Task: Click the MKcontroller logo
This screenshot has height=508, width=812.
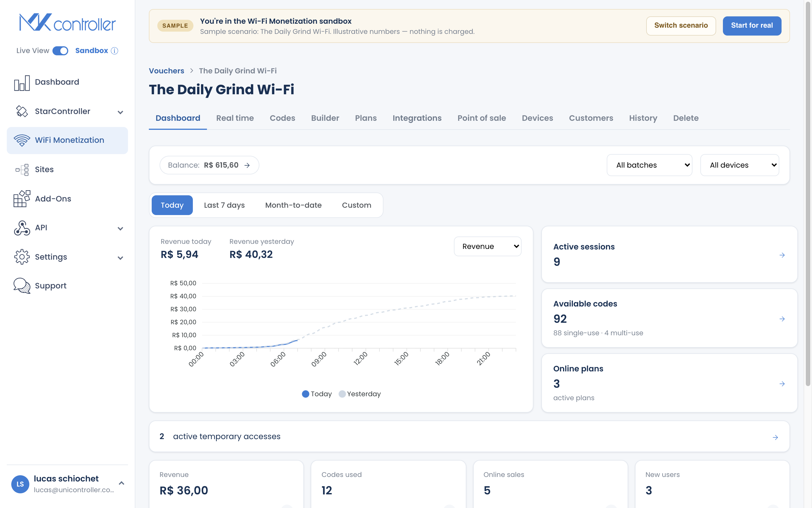Action: (x=67, y=23)
